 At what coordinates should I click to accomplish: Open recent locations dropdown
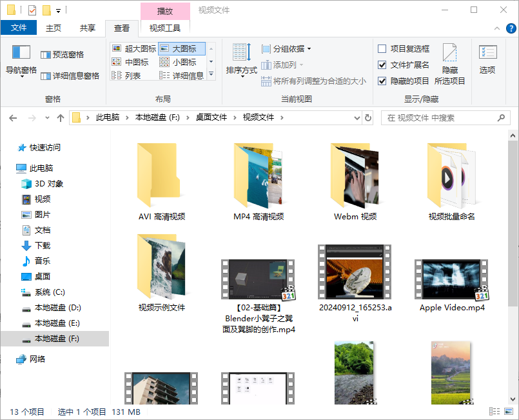[x=47, y=118]
